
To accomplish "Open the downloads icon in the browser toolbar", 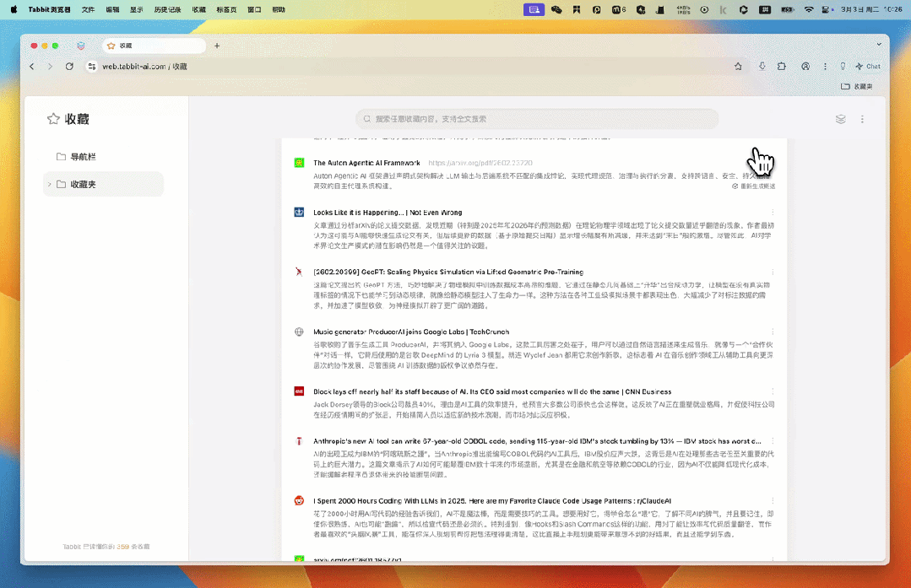I will tap(762, 66).
